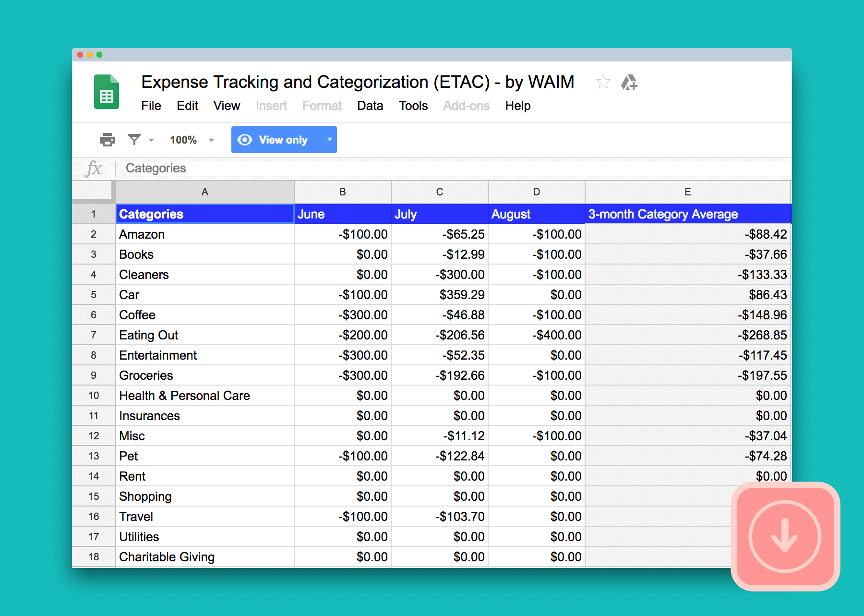
Task: Click the eye icon on View only button
Action: tap(245, 140)
